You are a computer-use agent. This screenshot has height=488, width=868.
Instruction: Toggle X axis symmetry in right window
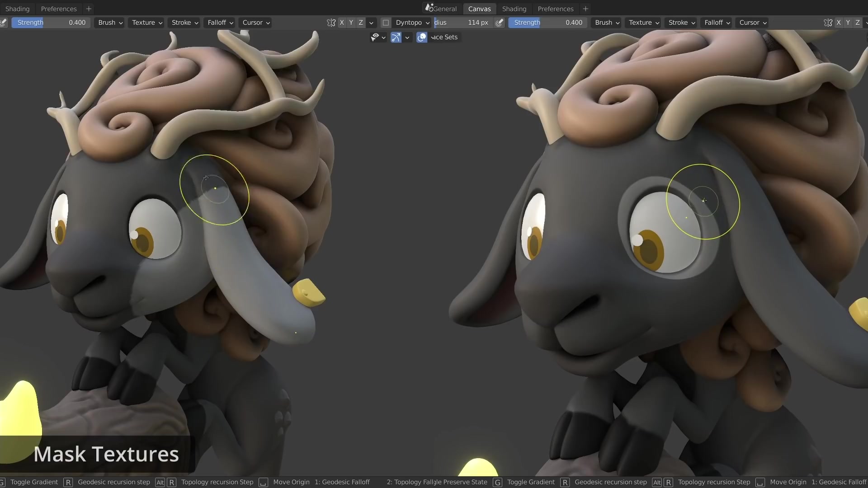click(839, 23)
